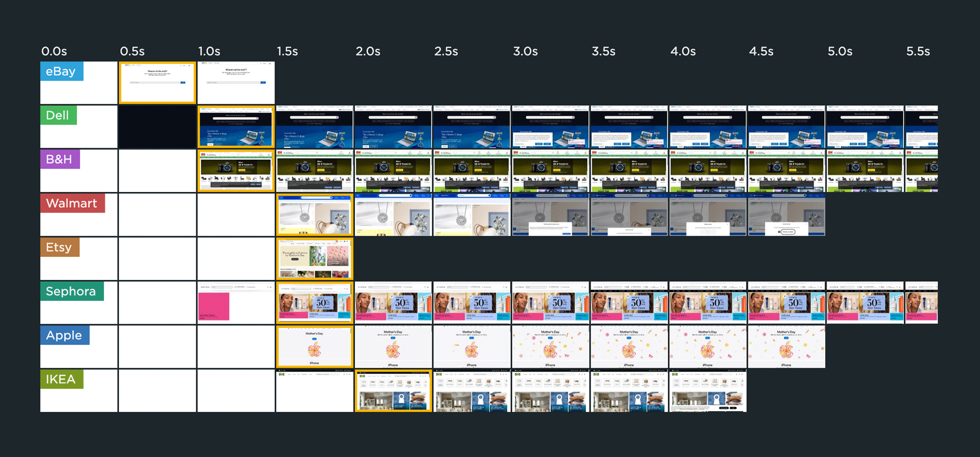
Task: Open the eBay frame at 1.0s
Action: [x=236, y=83]
